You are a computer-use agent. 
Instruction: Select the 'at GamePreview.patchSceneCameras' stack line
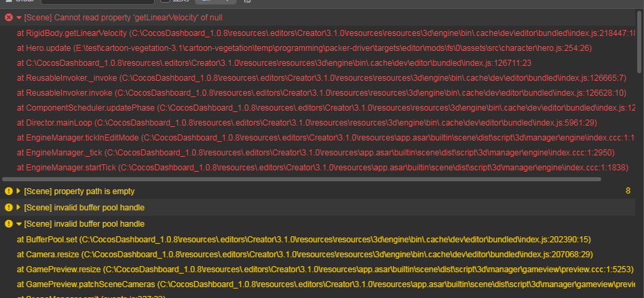pos(326,284)
